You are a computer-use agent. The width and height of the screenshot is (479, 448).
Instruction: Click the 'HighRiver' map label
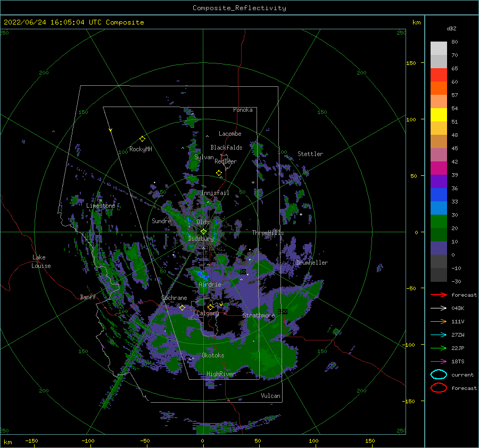pyautogui.click(x=221, y=374)
